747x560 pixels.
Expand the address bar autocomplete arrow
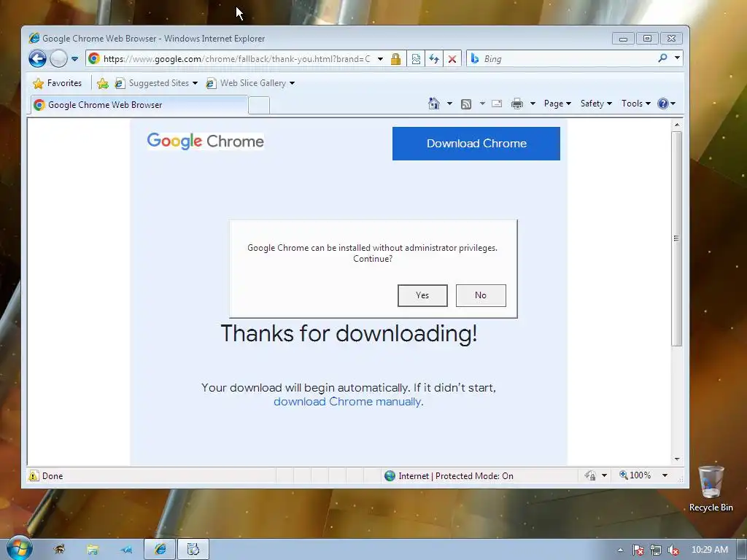(x=380, y=59)
